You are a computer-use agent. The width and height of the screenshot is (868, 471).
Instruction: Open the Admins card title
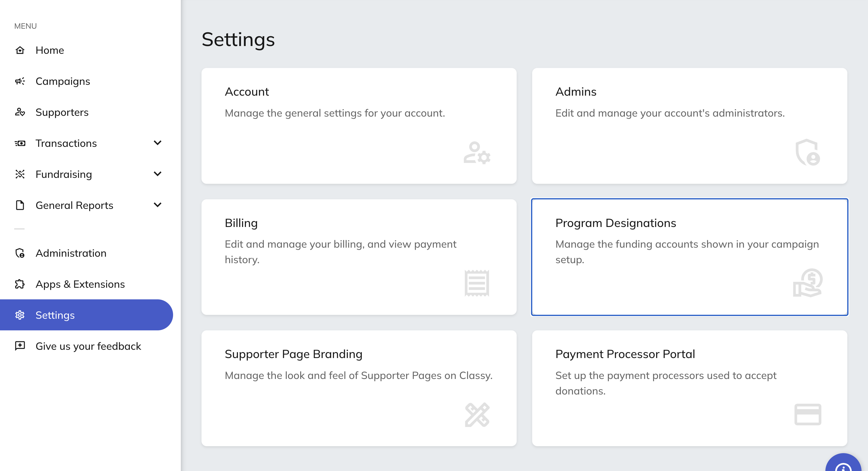coord(576,92)
